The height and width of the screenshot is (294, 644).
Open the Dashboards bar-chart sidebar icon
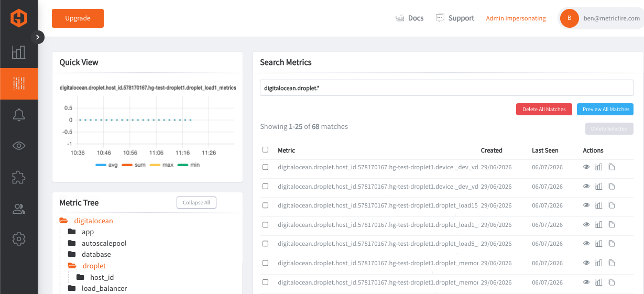[19, 52]
